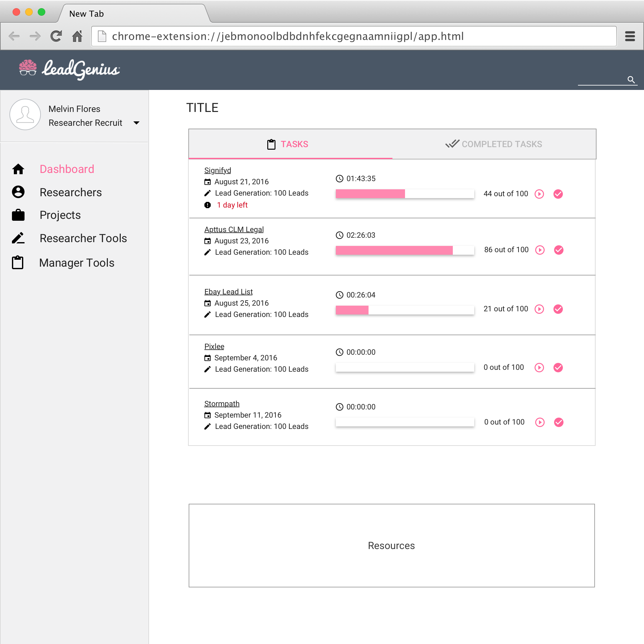Click the '1 day left' warning text

232,205
